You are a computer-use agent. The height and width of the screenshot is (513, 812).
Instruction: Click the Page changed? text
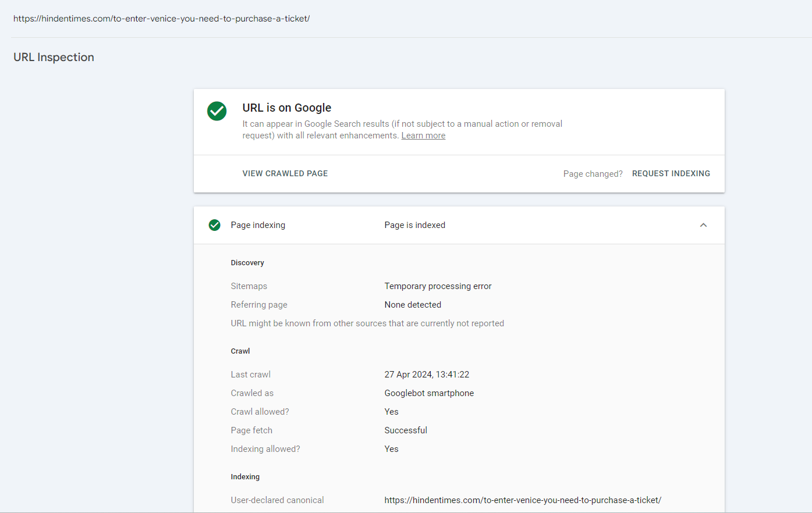593,174
